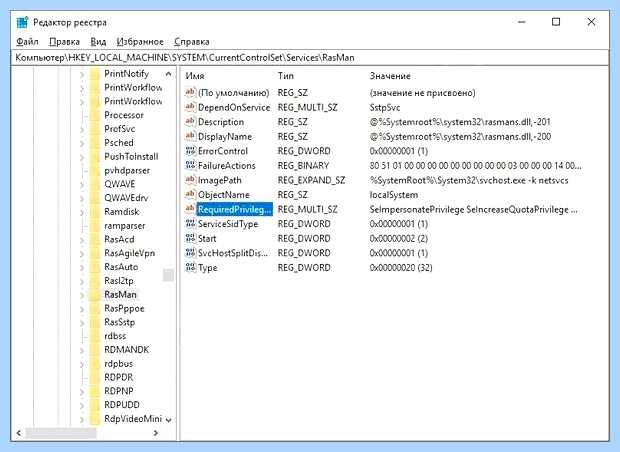The image size is (620, 452).
Task: Click the binary icon next to ErrorControl
Action: pyautogui.click(x=190, y=151)
